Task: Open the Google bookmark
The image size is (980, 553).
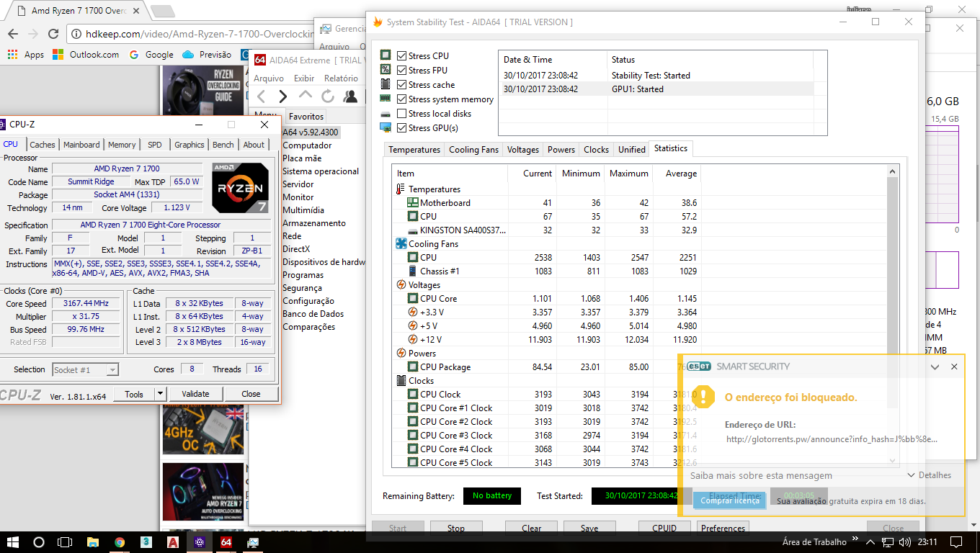Action: click(x=151, y=54)
